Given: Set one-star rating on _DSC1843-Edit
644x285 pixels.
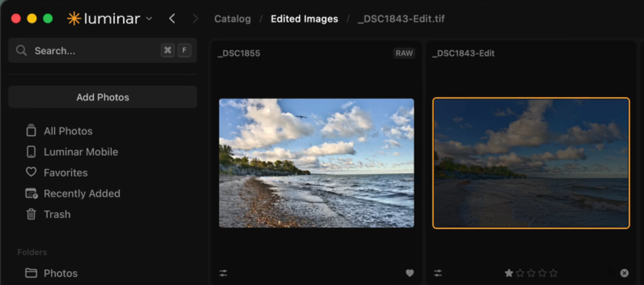Looking at the screenshot, I should 509,273.
